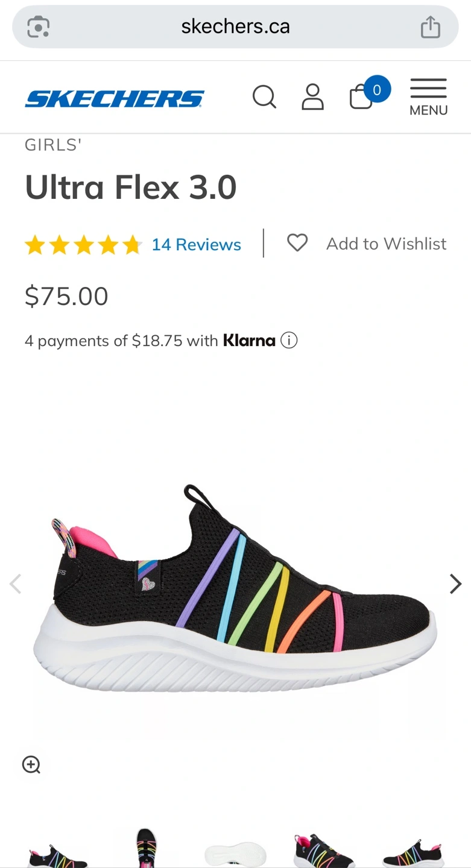471x868 pixels.
Task: Select the white sole thumbnail
Action: (x=235, y=854)
